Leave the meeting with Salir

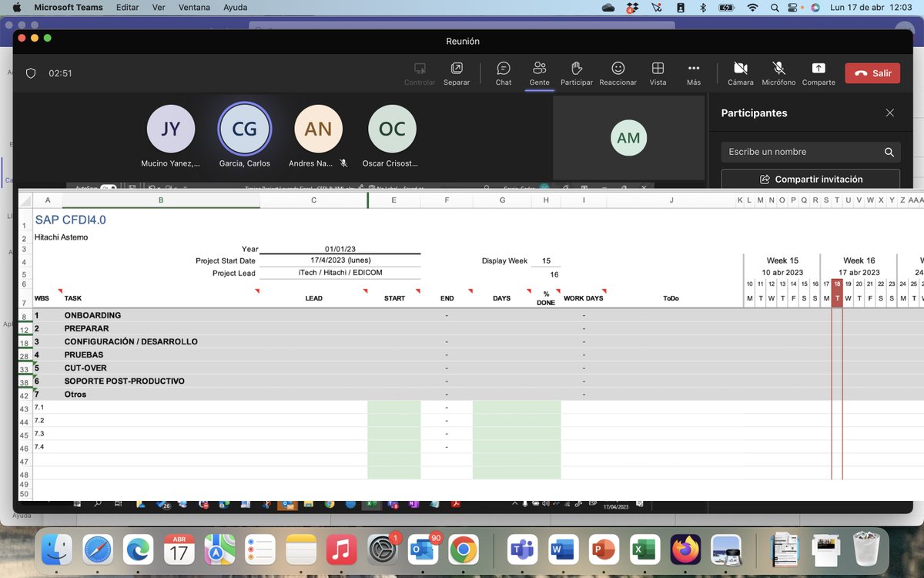(872, 73)
